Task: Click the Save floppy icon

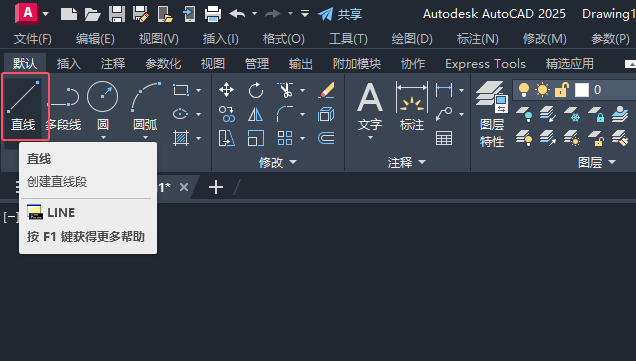Action: click(117, 14)
